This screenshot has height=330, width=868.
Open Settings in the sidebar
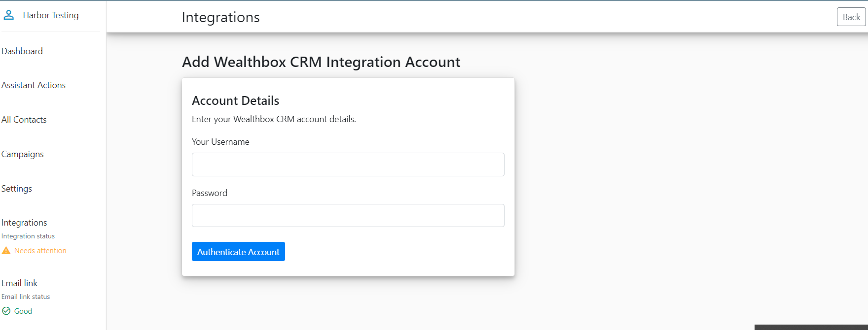pyautogui.click(x=17, y=189)
